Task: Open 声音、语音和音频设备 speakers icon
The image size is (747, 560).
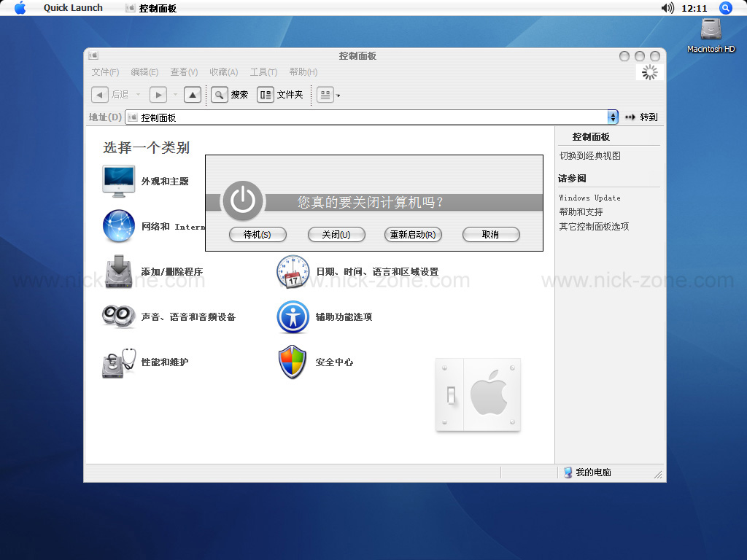Action: [119, 316]
